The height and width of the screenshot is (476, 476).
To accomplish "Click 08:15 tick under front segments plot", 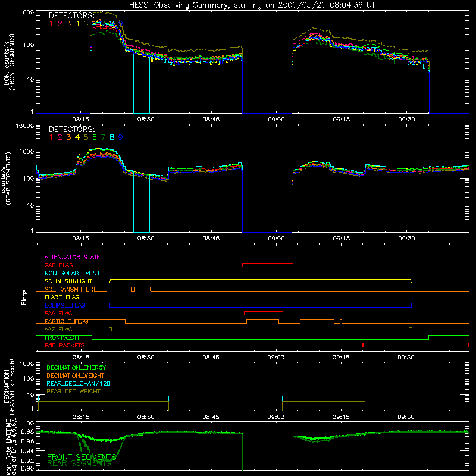I will point(81,120).
